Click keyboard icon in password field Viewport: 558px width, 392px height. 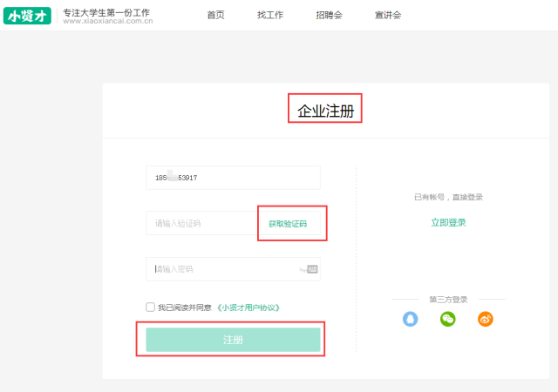click(x=312, y=269)
